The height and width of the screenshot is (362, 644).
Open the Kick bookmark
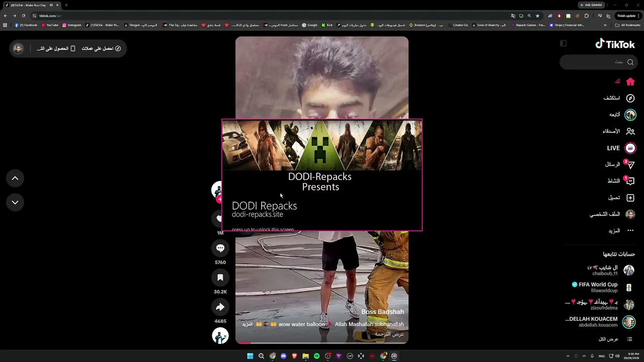(328, 25)
